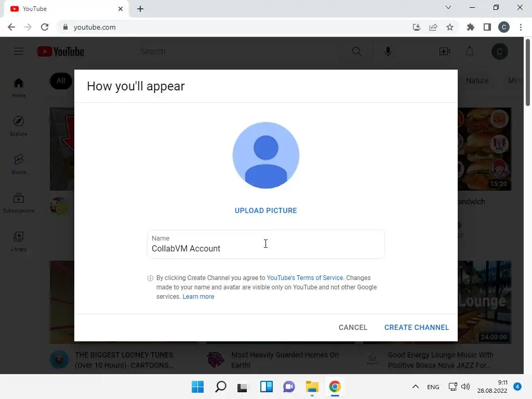Click the browser forward arrow

28,27
